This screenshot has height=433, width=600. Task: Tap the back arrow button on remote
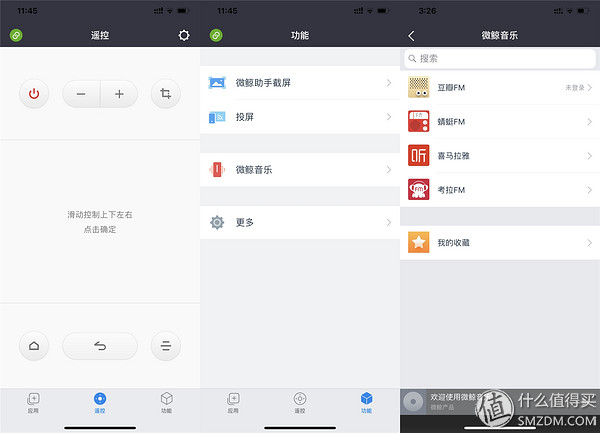pyautogui.click(x=100, y=346)
